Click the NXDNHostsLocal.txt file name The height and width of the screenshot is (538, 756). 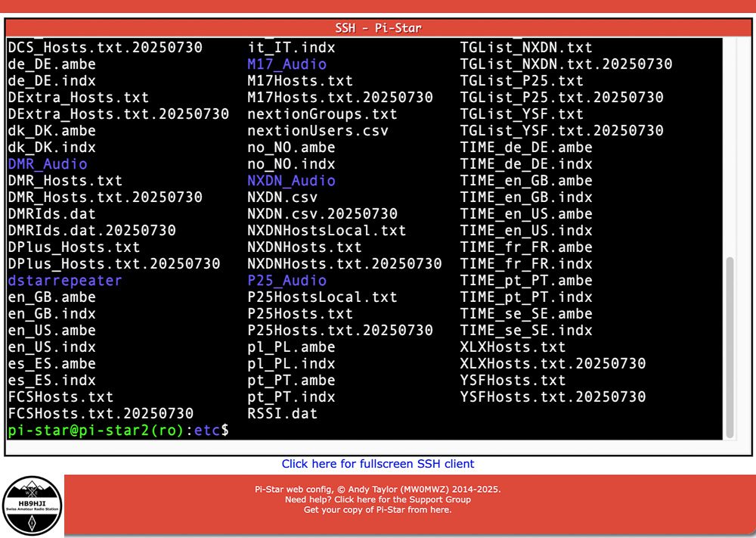pyautogui.click(x=327, y=231)
